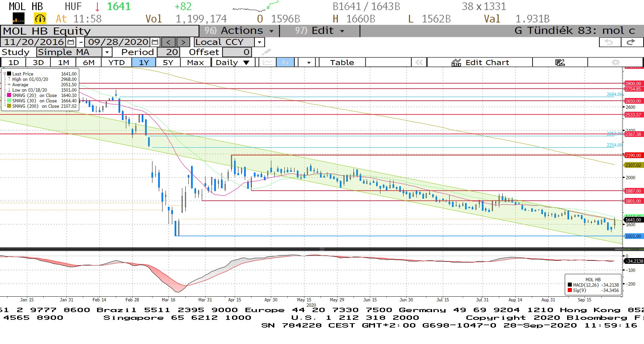Click the intraday sparkline mini chart
Image resolution: width=644 pixels, height=344 pixels.
point(256,7)
